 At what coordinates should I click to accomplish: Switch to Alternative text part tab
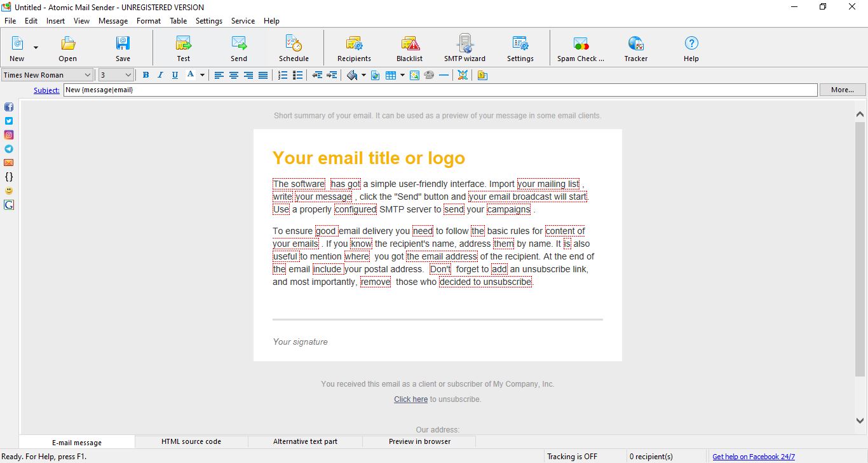[305, 441]
